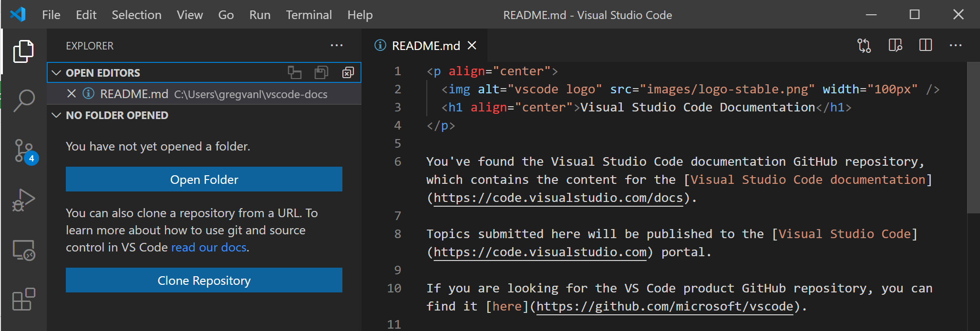
Task: Open the Terminal menu
Action: click(x=309, y=15)
